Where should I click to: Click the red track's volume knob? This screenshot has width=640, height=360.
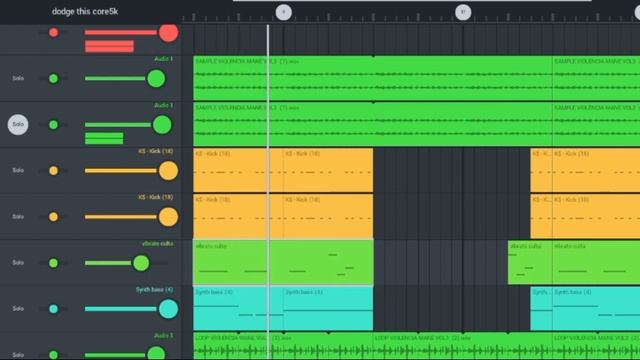pyautogui.click(x=169, y=33)
